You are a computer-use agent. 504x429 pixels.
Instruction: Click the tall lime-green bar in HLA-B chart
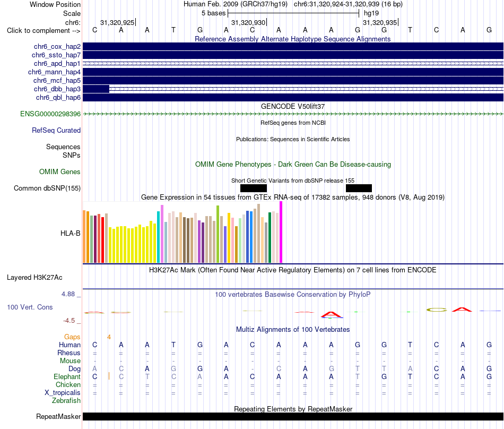[218, 234]
